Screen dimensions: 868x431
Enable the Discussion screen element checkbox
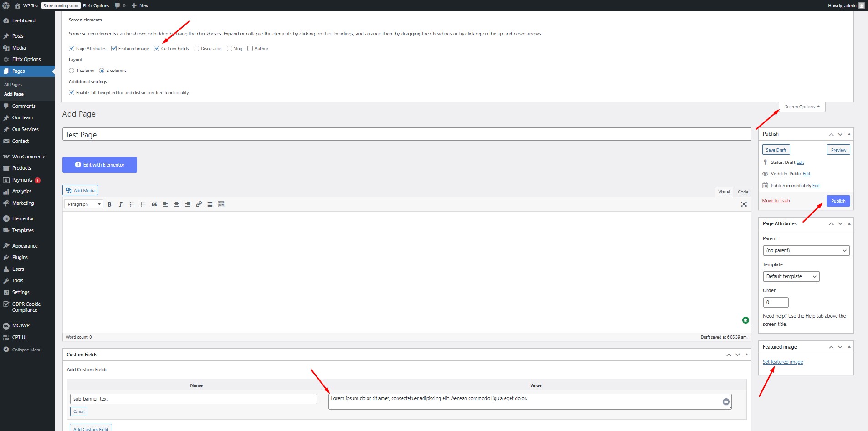click(x=196, y=48)
